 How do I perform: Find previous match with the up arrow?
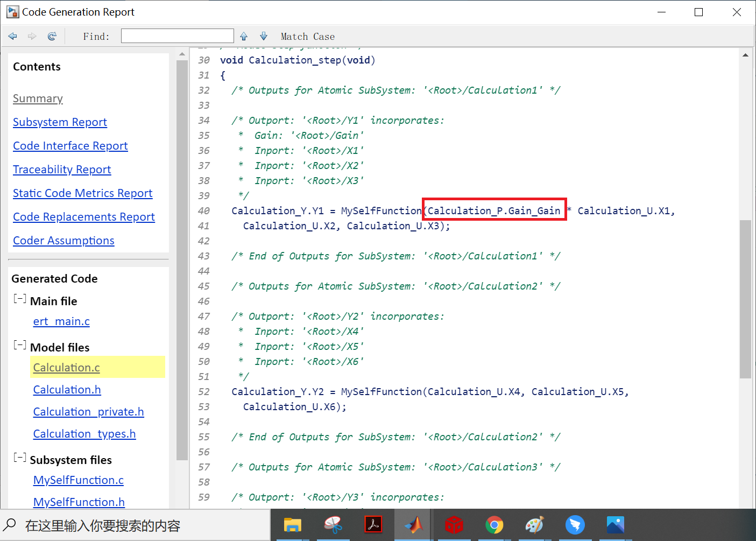[244, 36]
